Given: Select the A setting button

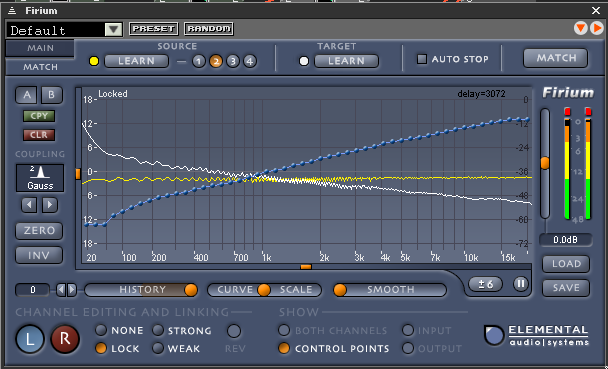Looking at the screenshot, I should click(x=26, y=95).
